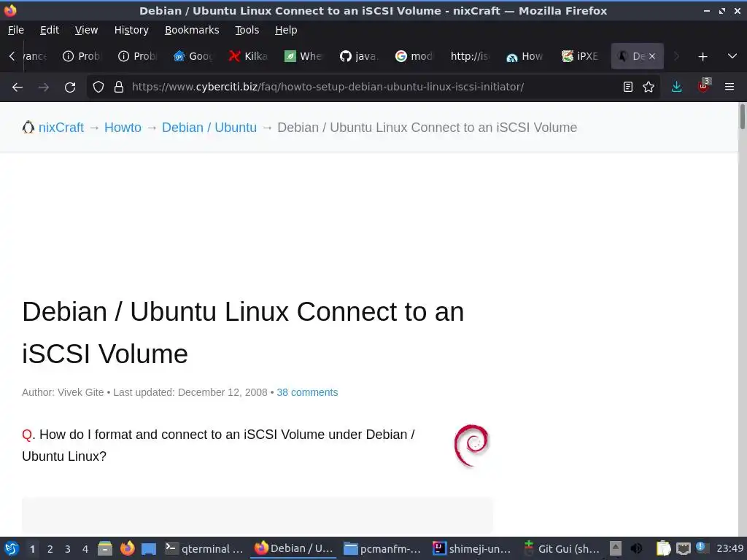Image resolution: width=747 pixels, height=560 pixels.
Task: Switch to the Whe tab
Action: (x=303, y=56)
